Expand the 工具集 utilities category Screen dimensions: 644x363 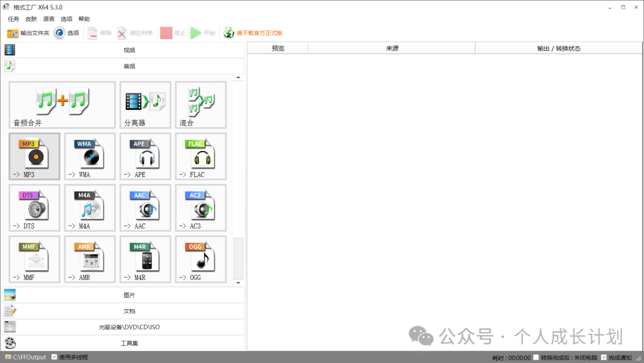123,343
